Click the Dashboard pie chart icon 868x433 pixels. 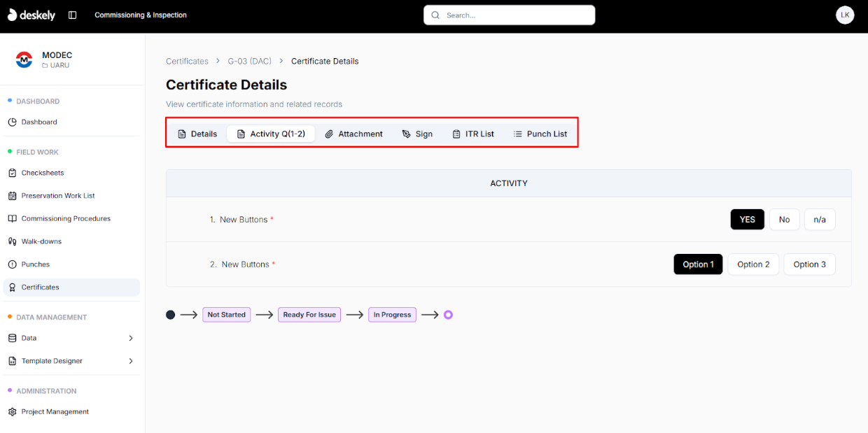point(12,122)
